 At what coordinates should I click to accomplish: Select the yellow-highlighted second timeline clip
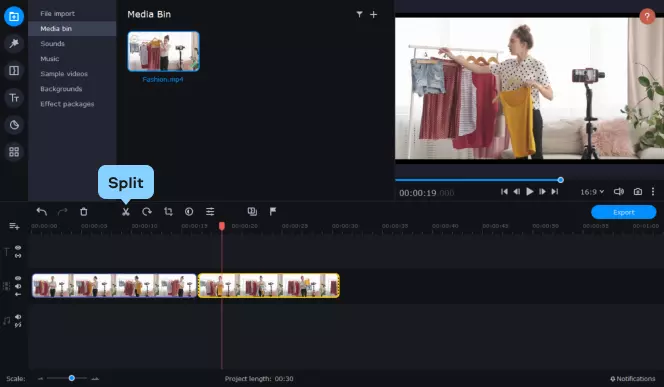click(x=268, y=285)
